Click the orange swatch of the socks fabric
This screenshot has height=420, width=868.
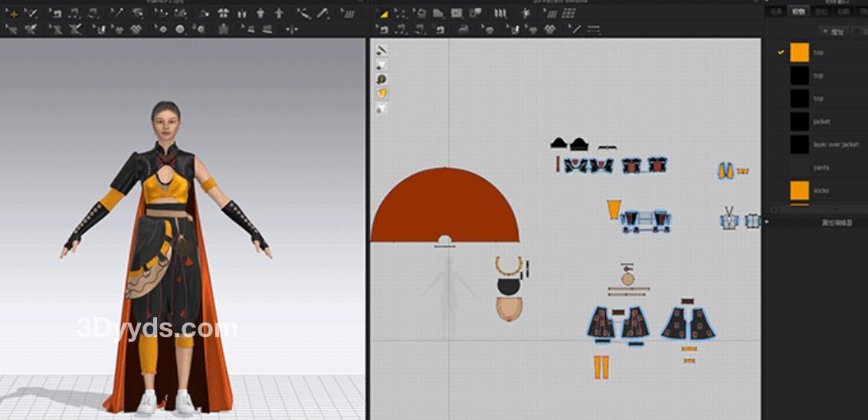pos(799,190)
